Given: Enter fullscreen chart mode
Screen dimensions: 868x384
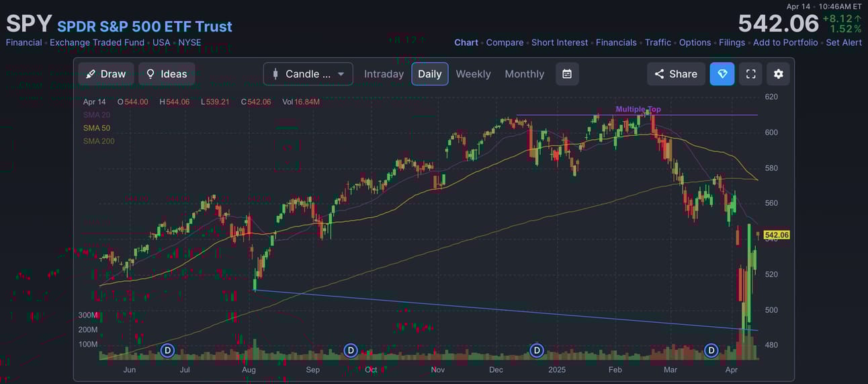Looking at the screenshot, I should (751, 74).
